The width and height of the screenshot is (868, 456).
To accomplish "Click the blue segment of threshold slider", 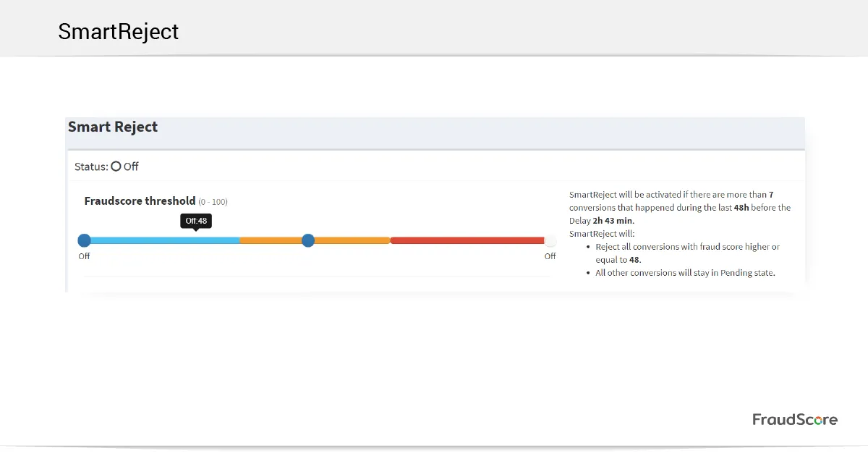I will click(163, 240).
